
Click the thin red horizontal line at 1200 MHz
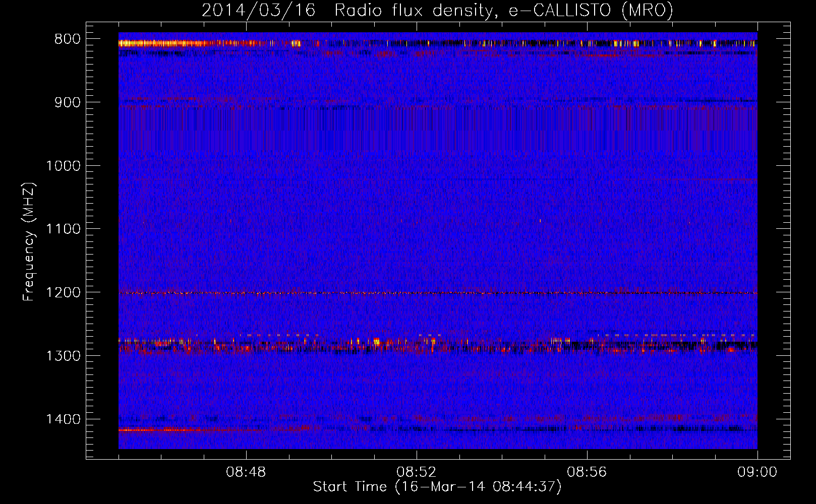438,293
